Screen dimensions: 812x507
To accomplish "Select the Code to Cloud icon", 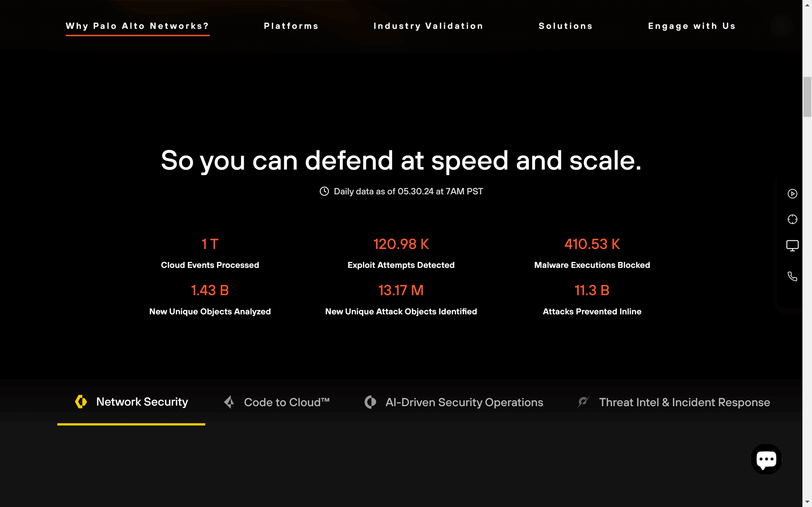I will coord(230,402).
